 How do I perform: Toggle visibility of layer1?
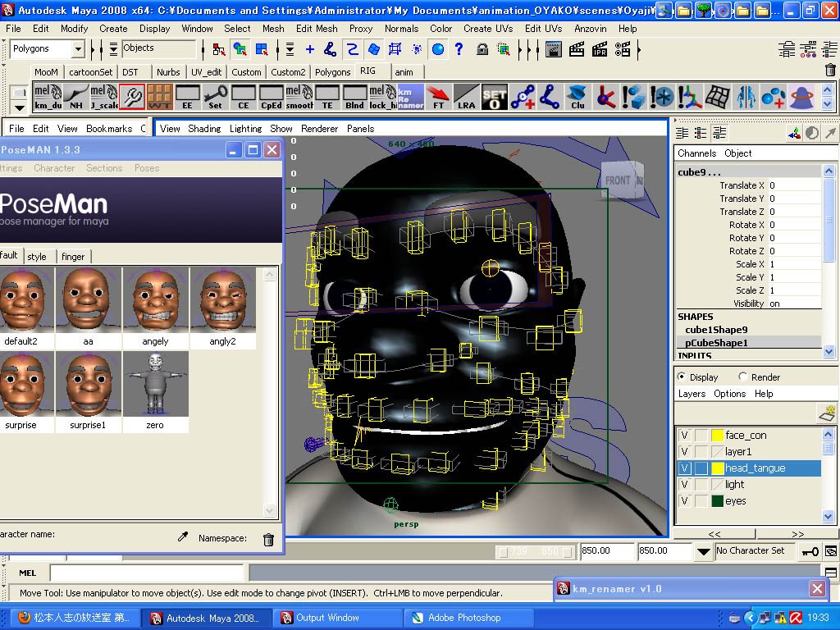pyautogui.click(x=685, y=452)
